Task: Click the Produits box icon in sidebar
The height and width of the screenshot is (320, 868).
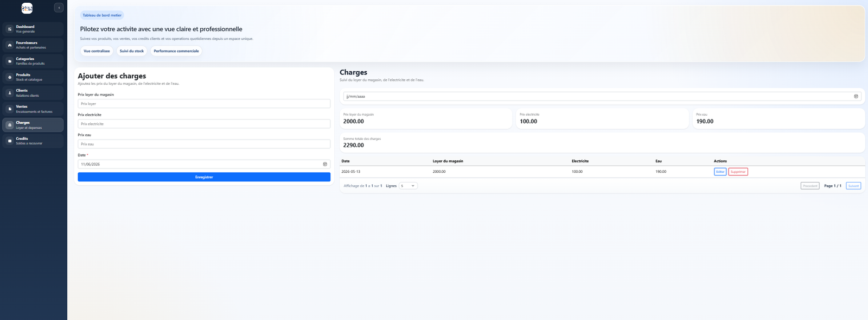Action: (9, 77)
